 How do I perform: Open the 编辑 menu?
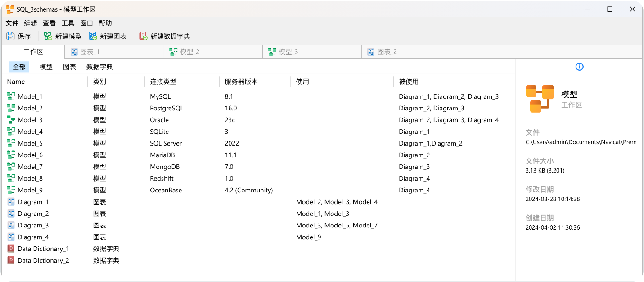(31, 23)
